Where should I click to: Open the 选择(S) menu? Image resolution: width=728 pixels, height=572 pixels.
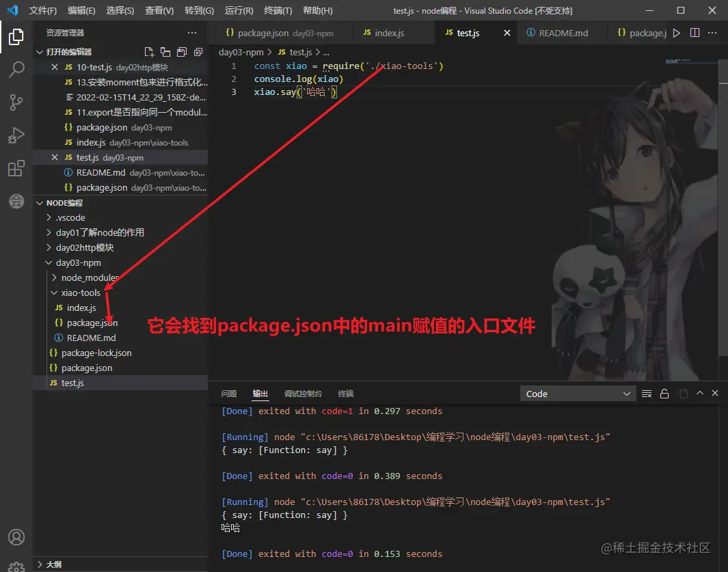pos(120,10)
